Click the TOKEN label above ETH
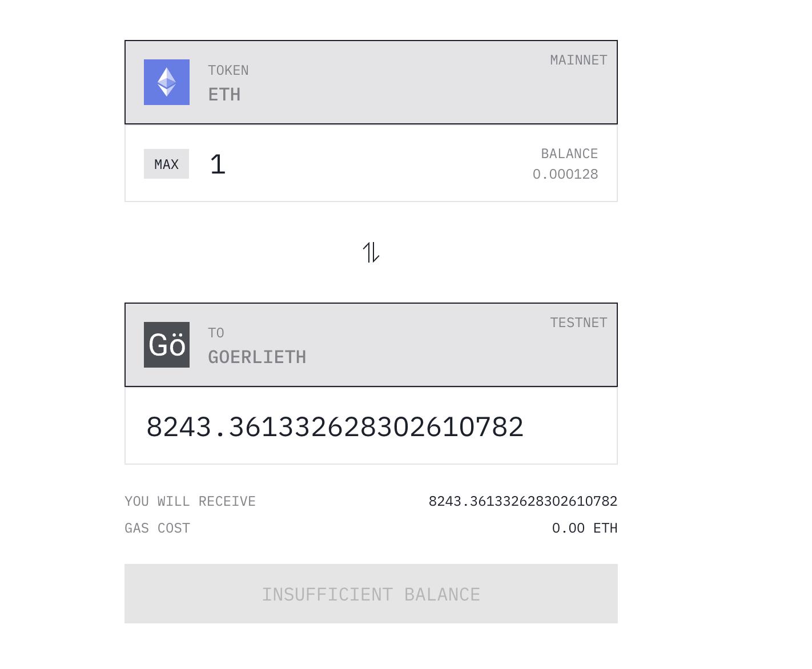This screenshot has width=812, height=669. click(228, 71)
